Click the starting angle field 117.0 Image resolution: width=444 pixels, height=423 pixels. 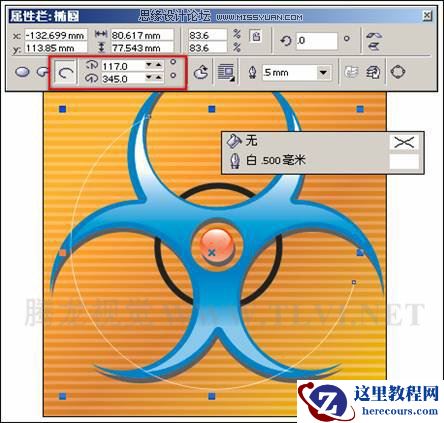point(123,66)
